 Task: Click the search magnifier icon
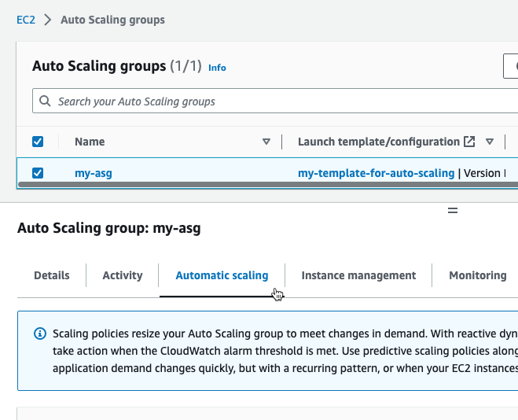46,101
